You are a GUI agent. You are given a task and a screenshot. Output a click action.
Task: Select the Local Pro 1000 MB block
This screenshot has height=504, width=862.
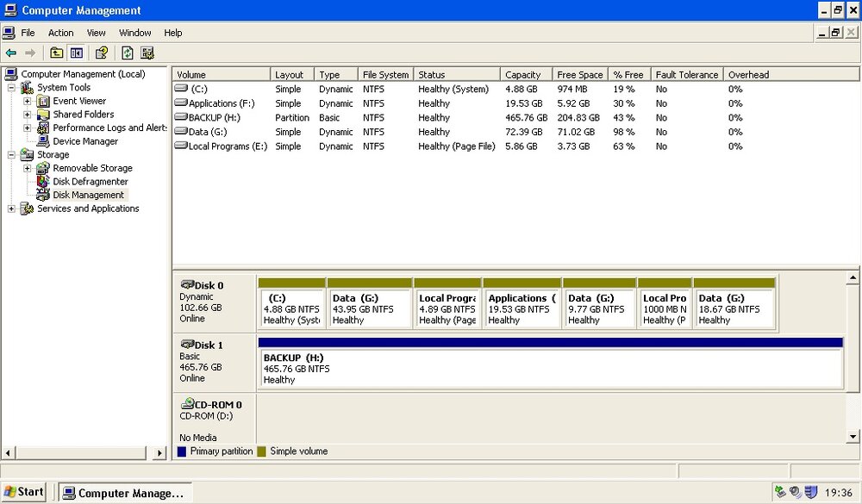coord(664,303)
